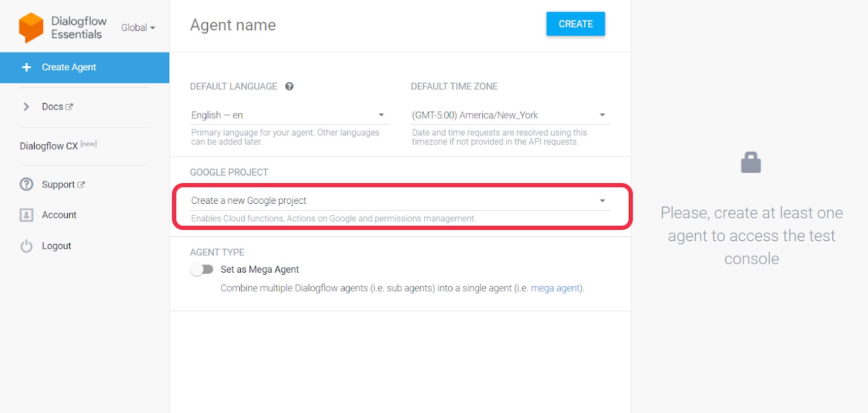This screenshot has height=413, width=868.
Task: Click the 'Set as Mega Agent' label text
Action: pos(260,269)
